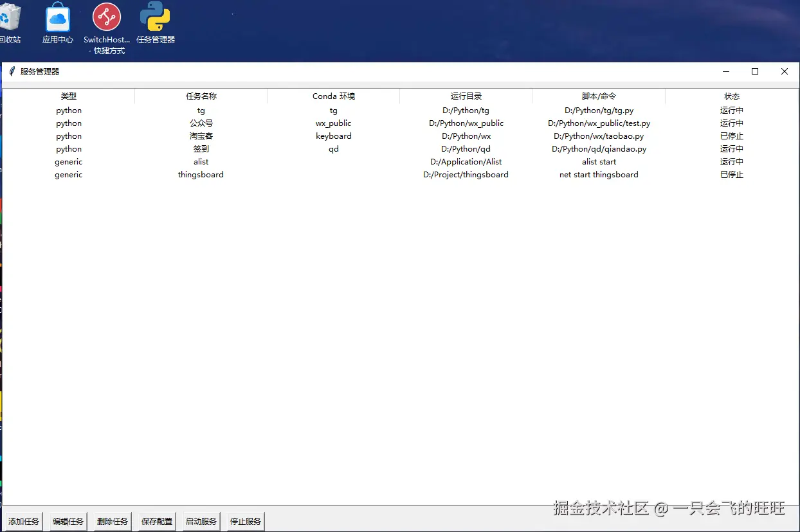
Task: Click the 已停止 status of 淘宝客
Action: [x=731, y=136]
